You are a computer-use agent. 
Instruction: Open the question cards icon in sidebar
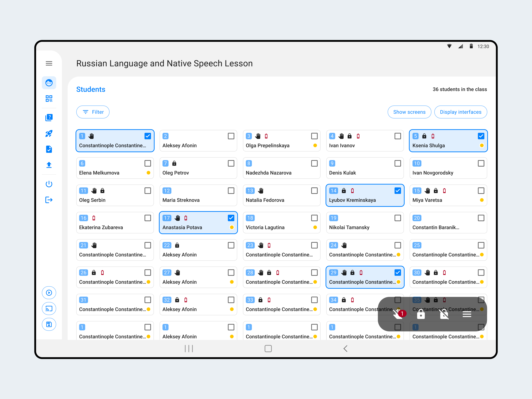pyautogui.click(x=49, y=117)
